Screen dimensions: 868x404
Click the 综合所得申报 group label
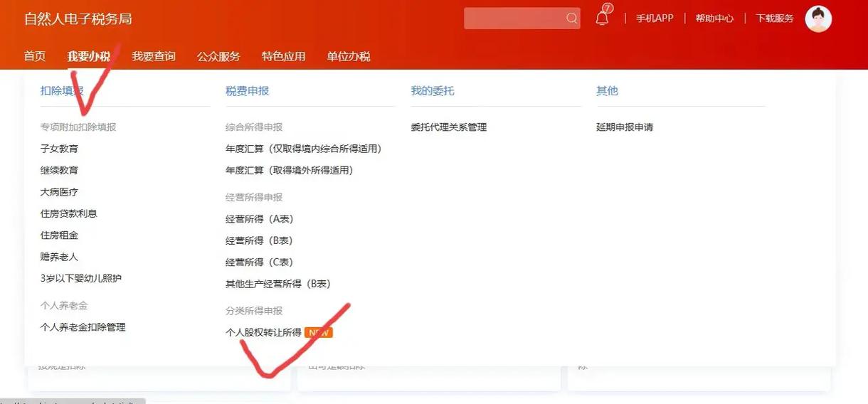(x=254, y=127)
